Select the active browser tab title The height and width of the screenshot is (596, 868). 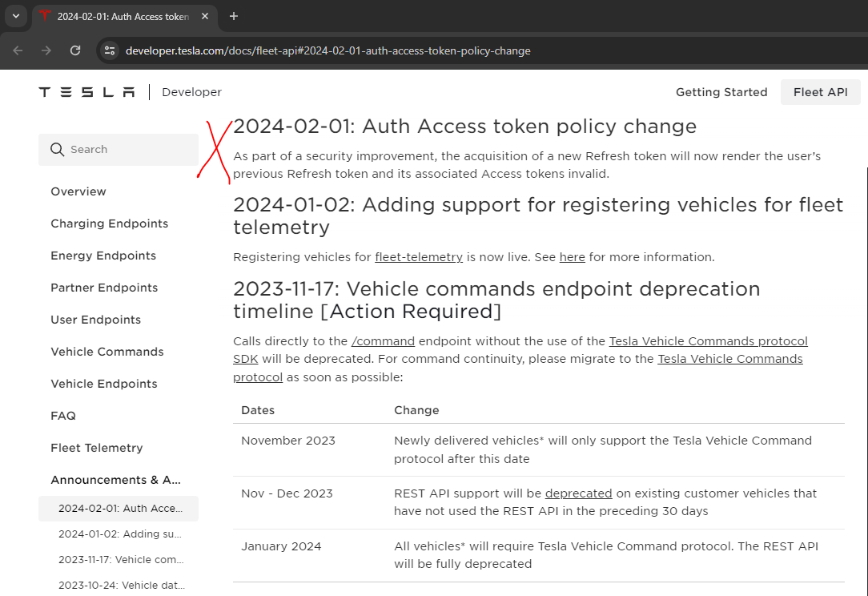tap(123, 17)
